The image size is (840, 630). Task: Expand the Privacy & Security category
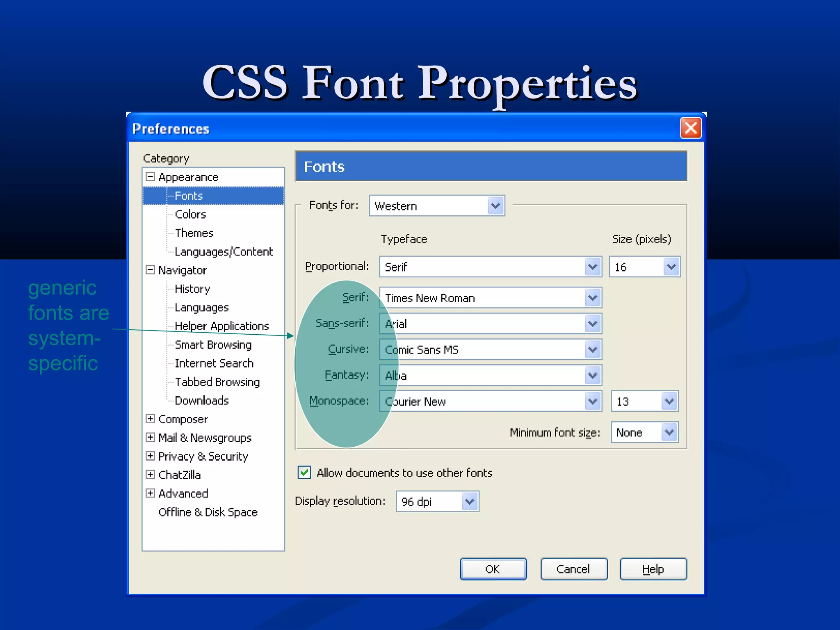(x=150, y=456)
